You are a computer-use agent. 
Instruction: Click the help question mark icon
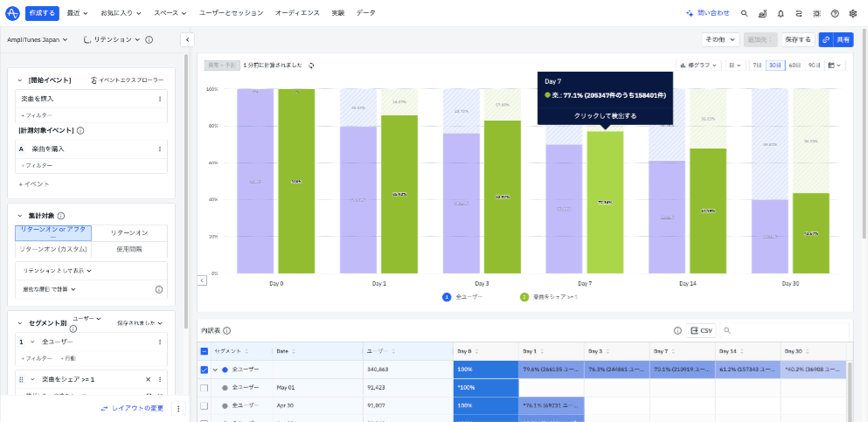point(835,13)
